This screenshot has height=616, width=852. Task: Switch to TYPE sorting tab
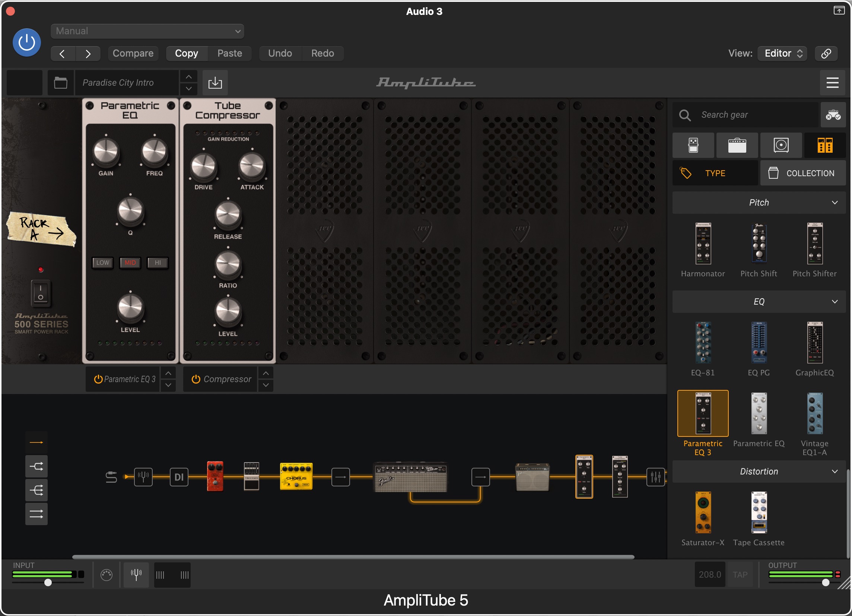pos(715,173)
